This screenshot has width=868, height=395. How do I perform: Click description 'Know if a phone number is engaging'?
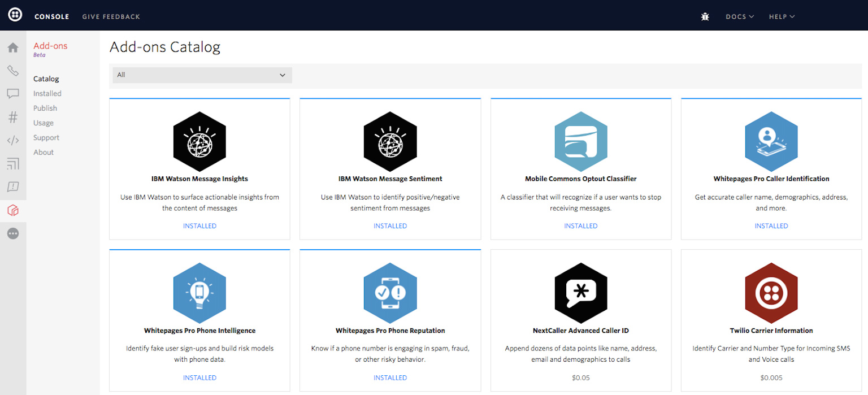tap(390, 354)
